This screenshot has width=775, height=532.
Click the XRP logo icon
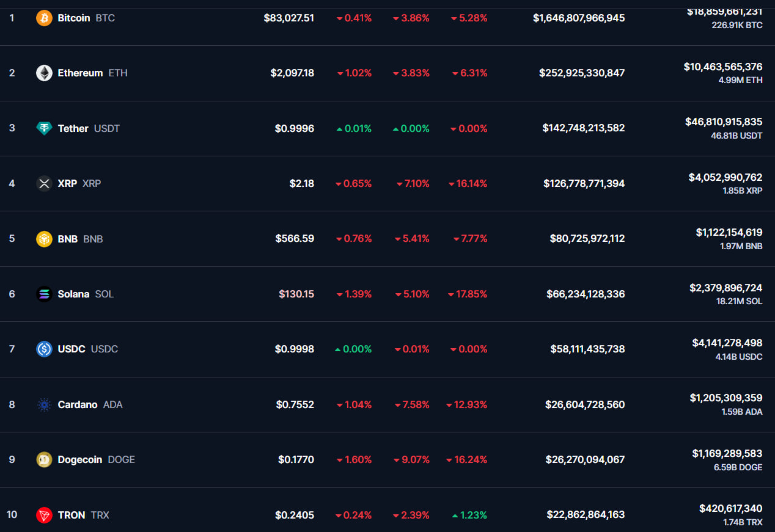[x=44, y=183]
